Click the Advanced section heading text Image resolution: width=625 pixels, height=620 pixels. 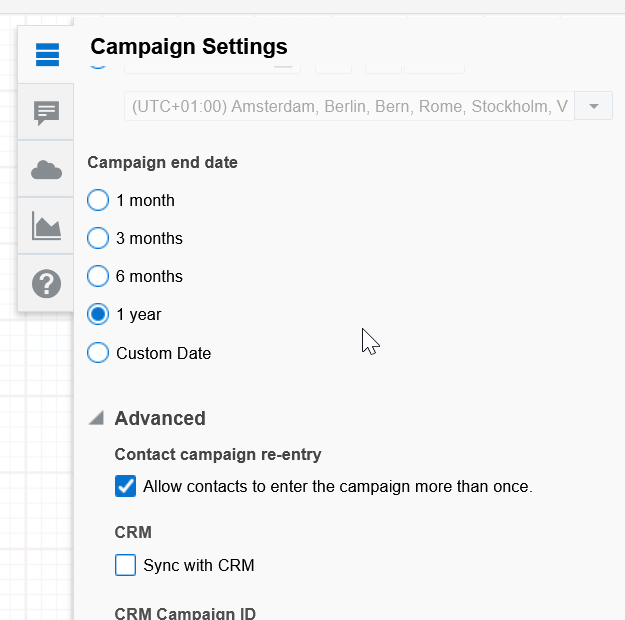pos(160,419)
